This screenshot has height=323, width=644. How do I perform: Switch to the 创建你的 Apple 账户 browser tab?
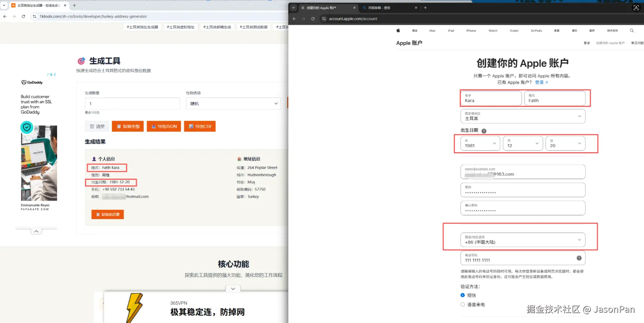pos(328,8)
